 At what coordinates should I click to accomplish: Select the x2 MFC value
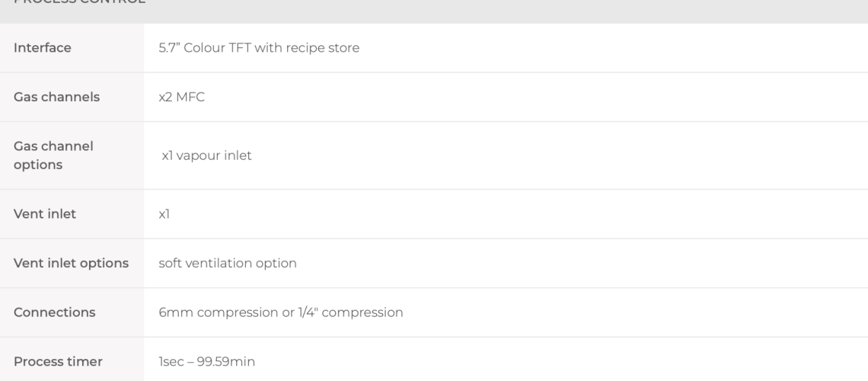tap(181, 97)
